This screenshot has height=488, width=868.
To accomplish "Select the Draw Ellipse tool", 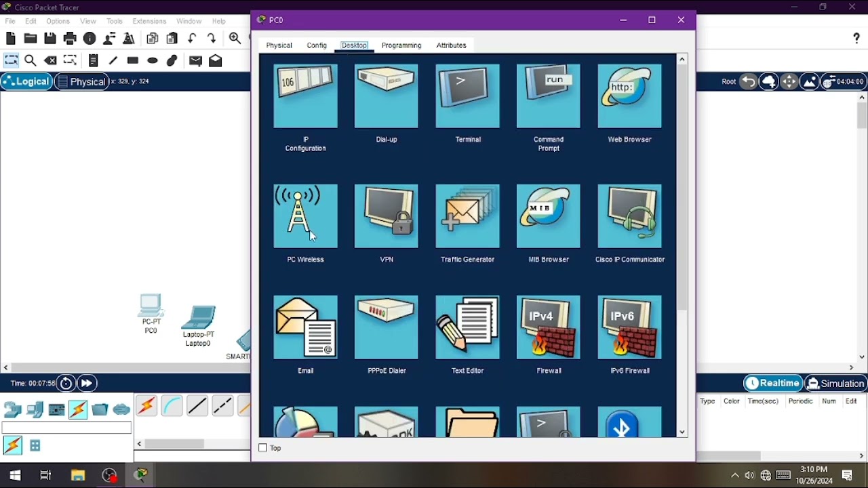I will [153, 60].
